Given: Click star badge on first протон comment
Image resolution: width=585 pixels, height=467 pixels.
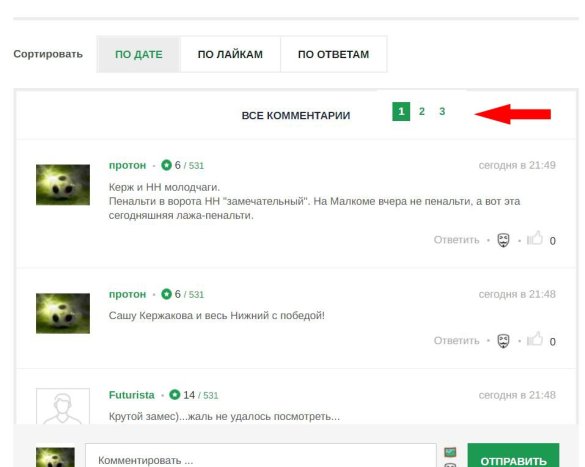Looking at the screenshot, I should pos(166,165).
